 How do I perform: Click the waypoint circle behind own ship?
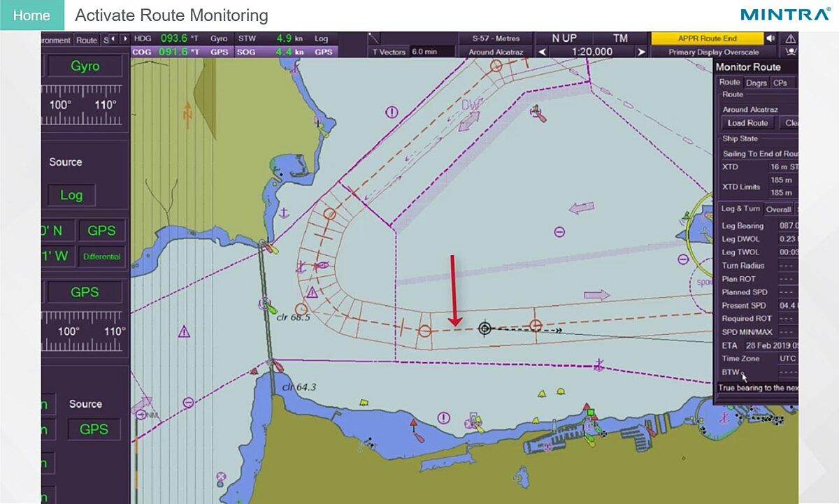(424, 331)
